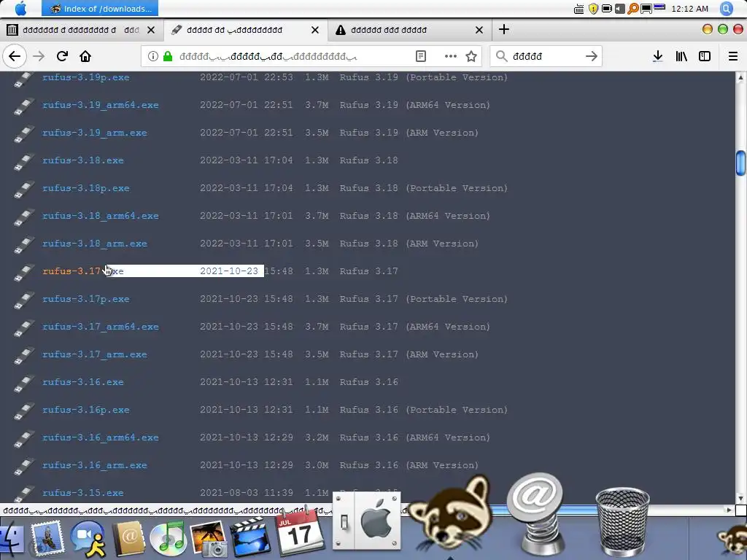
Task: Open System Preferences switch icon in dock
Action: click(366, 521)
